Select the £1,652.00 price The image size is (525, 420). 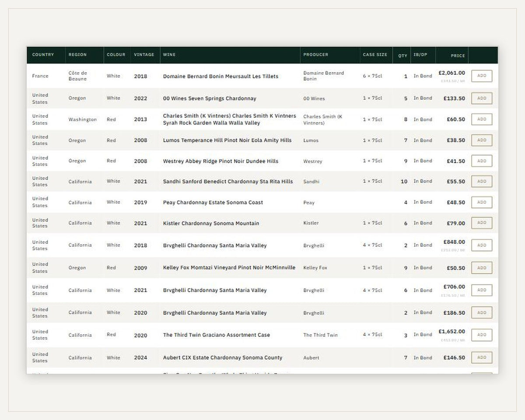click(x=451, y=332)
